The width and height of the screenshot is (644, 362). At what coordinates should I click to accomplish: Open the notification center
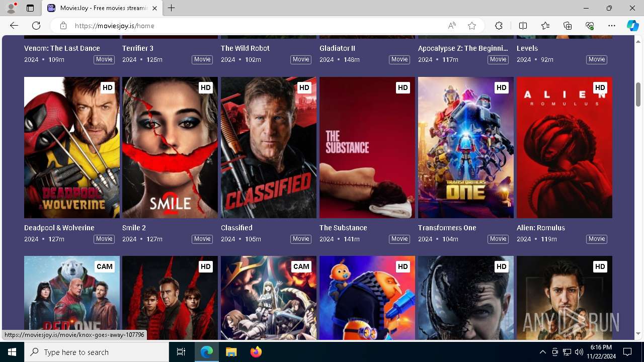(627, 352)
